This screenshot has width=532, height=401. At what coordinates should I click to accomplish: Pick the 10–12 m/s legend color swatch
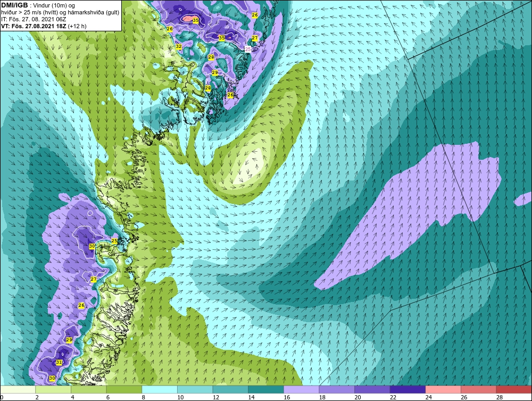tap(195, 389)
